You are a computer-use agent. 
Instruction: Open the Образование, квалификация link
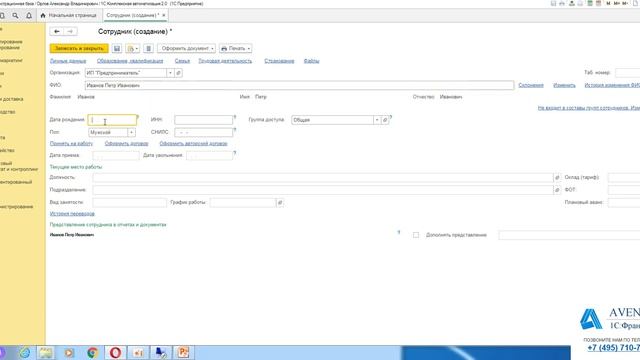(130, 61)
